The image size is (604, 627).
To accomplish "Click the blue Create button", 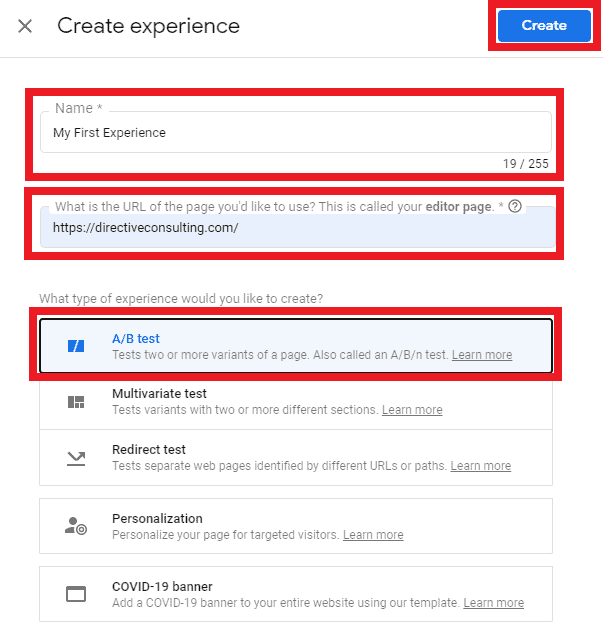I will (544, 26).
